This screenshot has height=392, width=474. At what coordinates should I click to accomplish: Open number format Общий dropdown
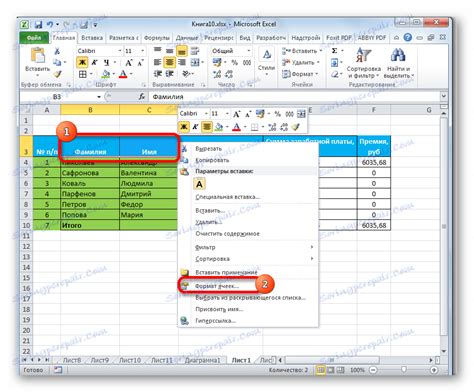(x=249, y=51)
